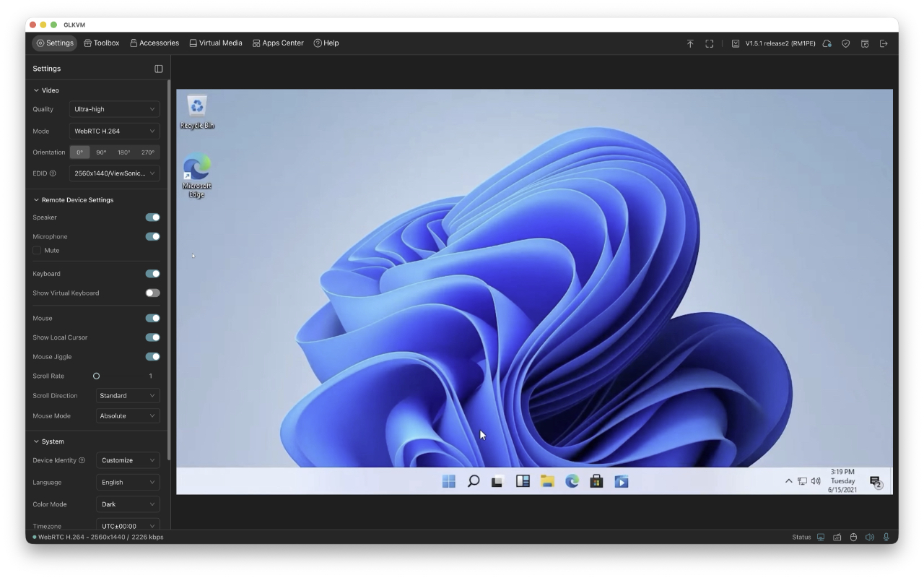
Task: Check the Mute checkbox under Microphone
Action: tap(38, 251)
